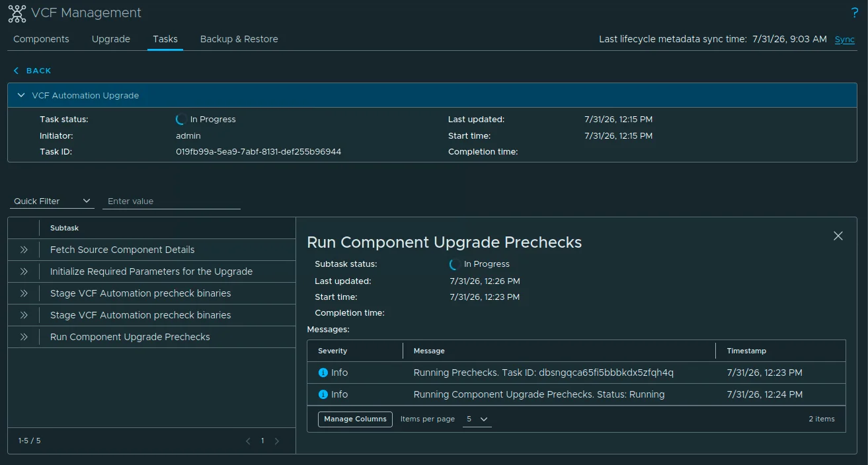Click the Info icon on the Status: Running message
This screenshot has height=465, width=868.
click(323, 394)
